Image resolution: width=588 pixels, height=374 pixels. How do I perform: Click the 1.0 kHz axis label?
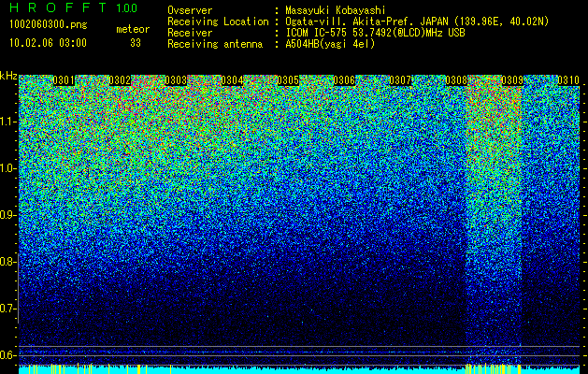pyautogui.click(x=8, y=168)
